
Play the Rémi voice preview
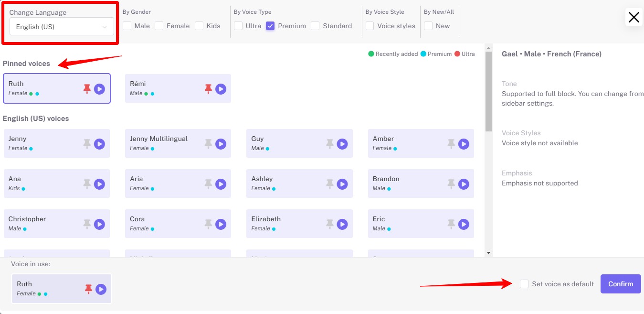(x=221, y=89)
